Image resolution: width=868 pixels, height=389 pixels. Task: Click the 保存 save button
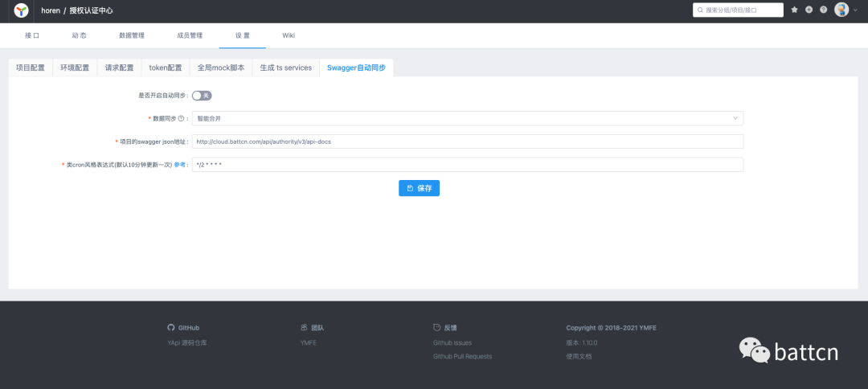tap(419, 188)
